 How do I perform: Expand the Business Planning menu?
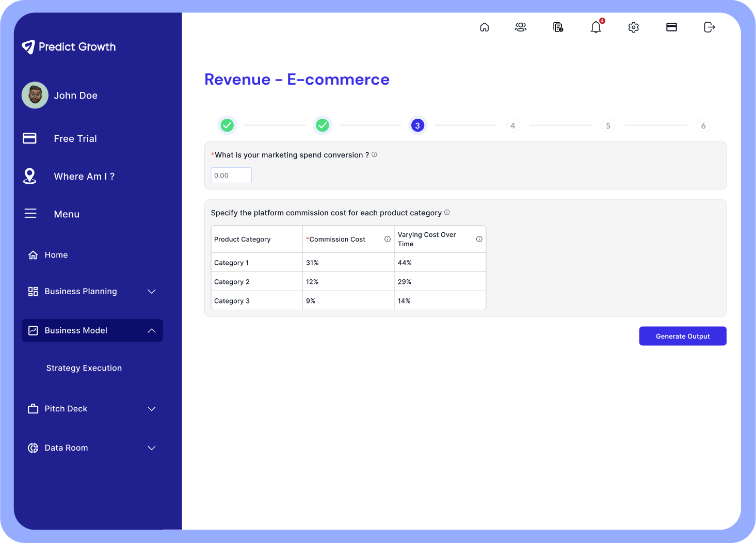coord(152,292)
